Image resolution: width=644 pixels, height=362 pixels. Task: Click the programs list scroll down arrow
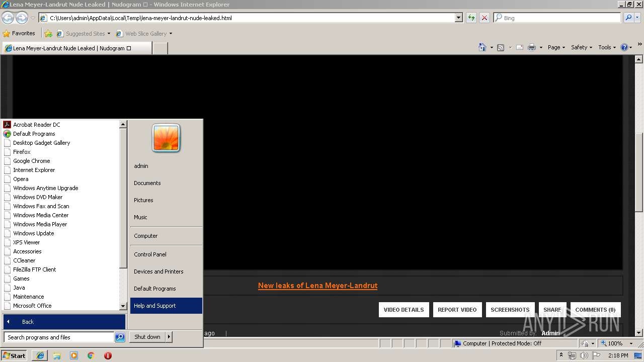(x=123, y=306)
